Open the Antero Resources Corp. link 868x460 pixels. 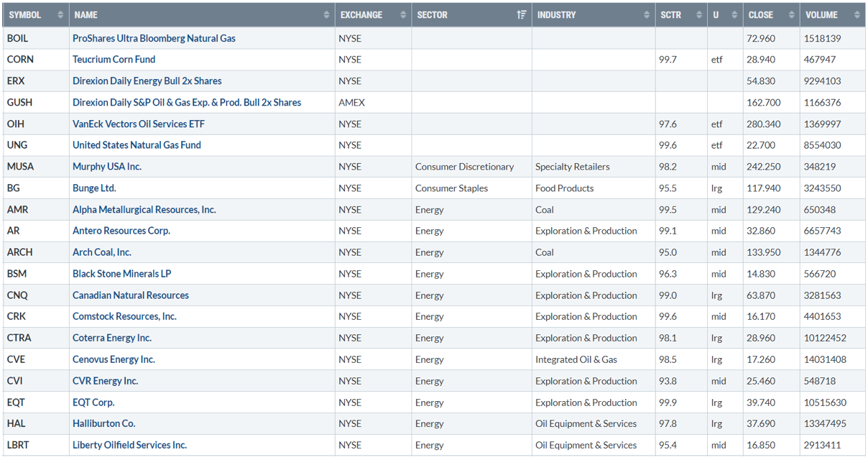pos(121,231)
